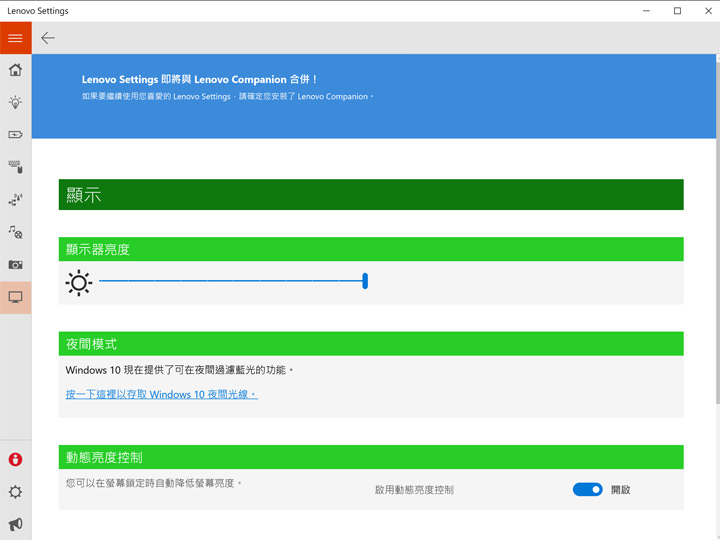Go to Home in sidebar

15,70
